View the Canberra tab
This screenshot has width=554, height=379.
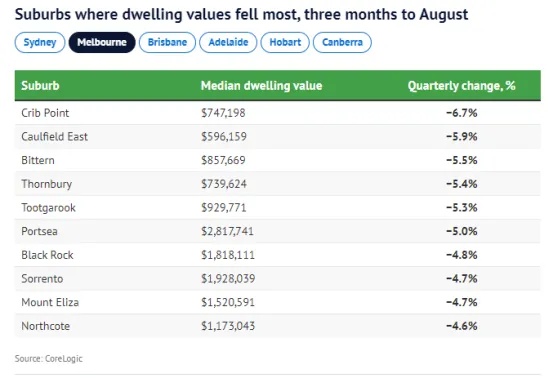(342, 42)
